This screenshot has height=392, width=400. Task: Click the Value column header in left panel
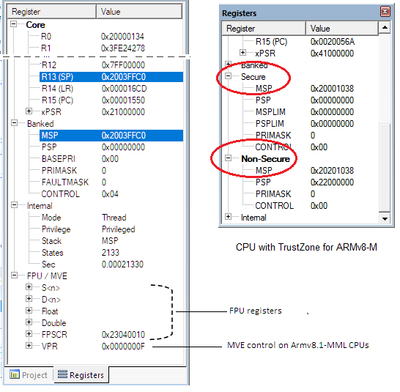pos(139,12)
